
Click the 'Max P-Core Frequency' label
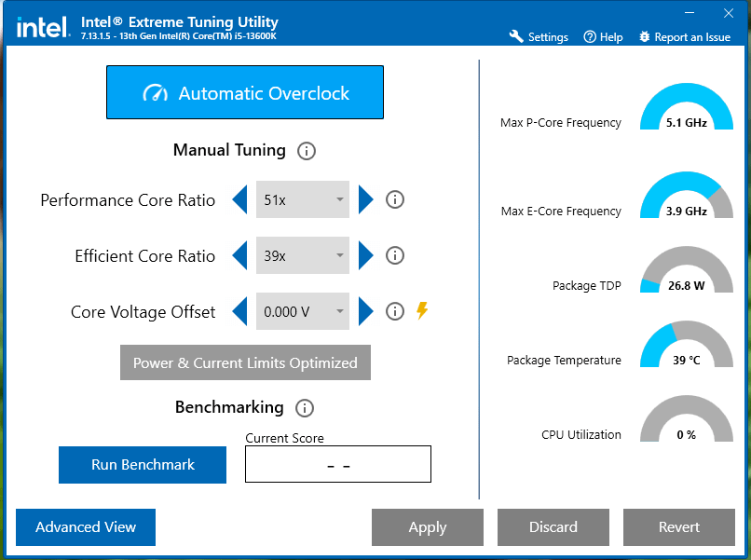[x=560, y=123]
